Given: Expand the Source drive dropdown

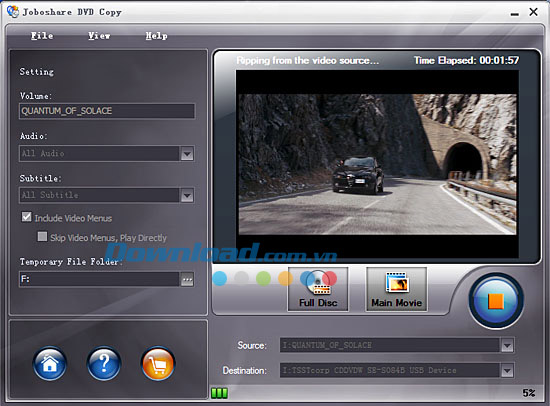Looking at the screenshot, I should pyautogui.click(x=507, y=345).
